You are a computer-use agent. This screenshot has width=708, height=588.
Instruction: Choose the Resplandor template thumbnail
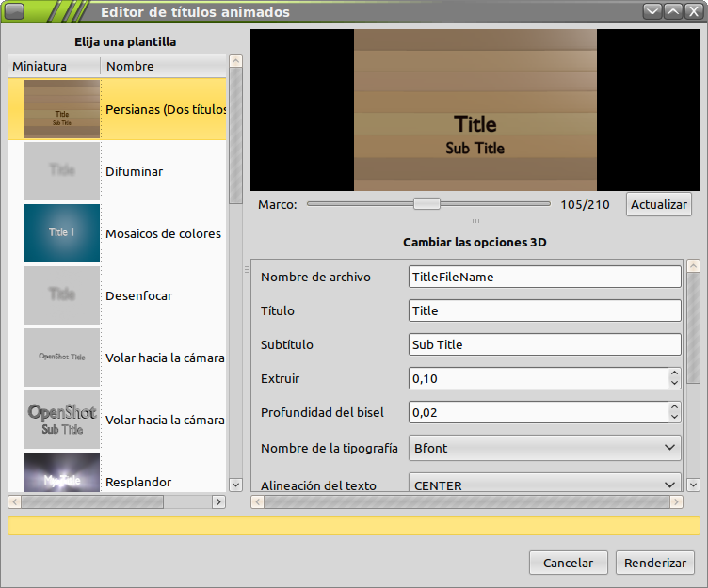pyautogui.click(x=62, y=472)
